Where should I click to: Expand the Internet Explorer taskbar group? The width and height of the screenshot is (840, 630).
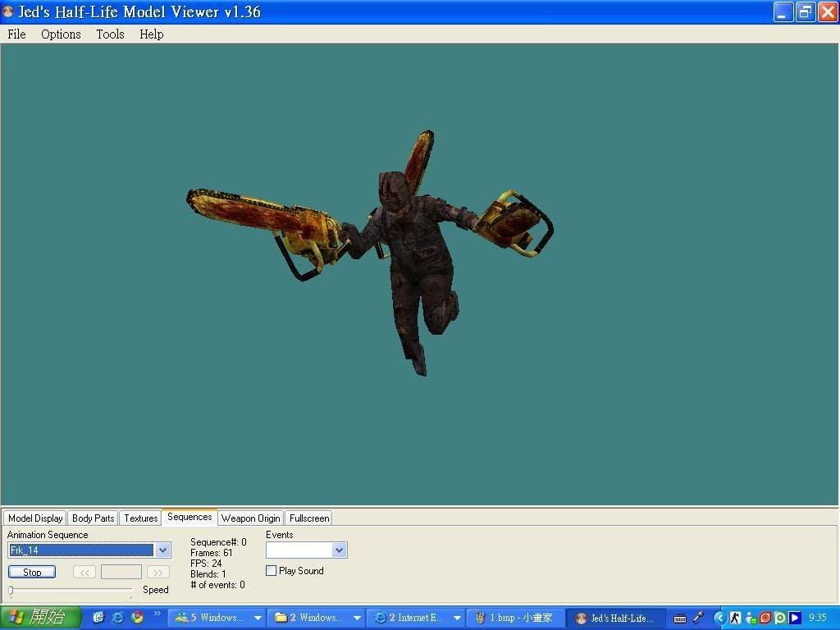457,618
